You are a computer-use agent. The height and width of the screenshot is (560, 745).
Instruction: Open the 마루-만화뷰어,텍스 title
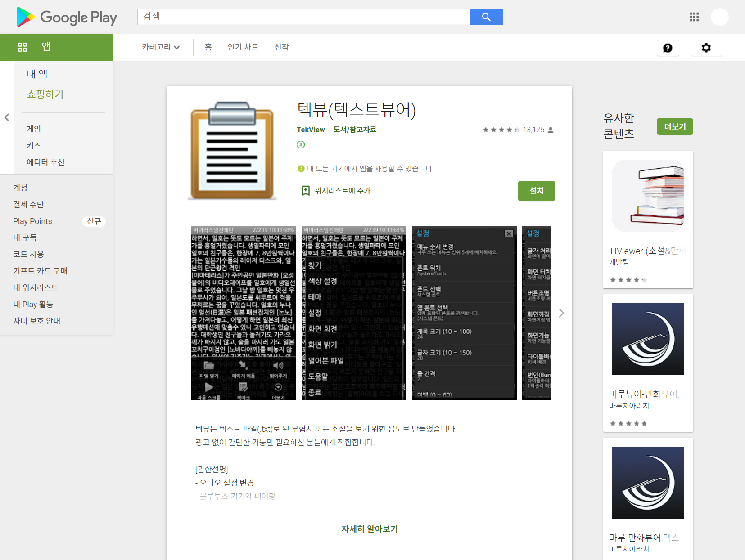(x=644, y=538)
